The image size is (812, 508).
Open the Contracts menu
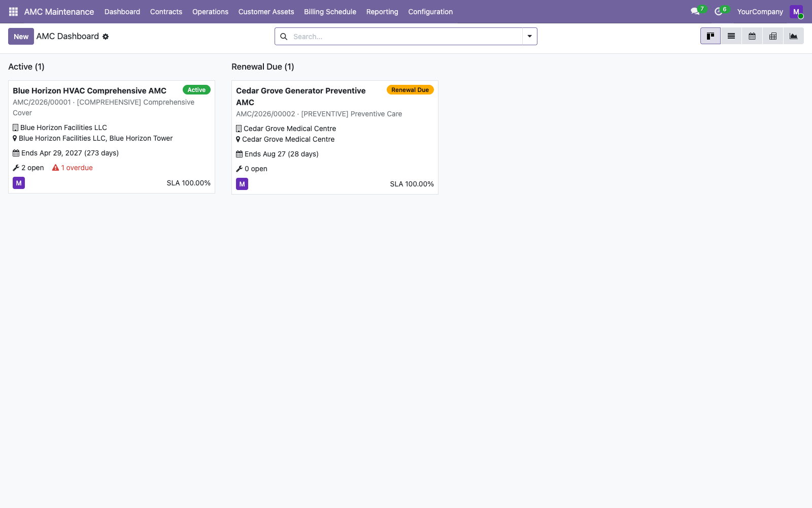[x=166, y=12]
